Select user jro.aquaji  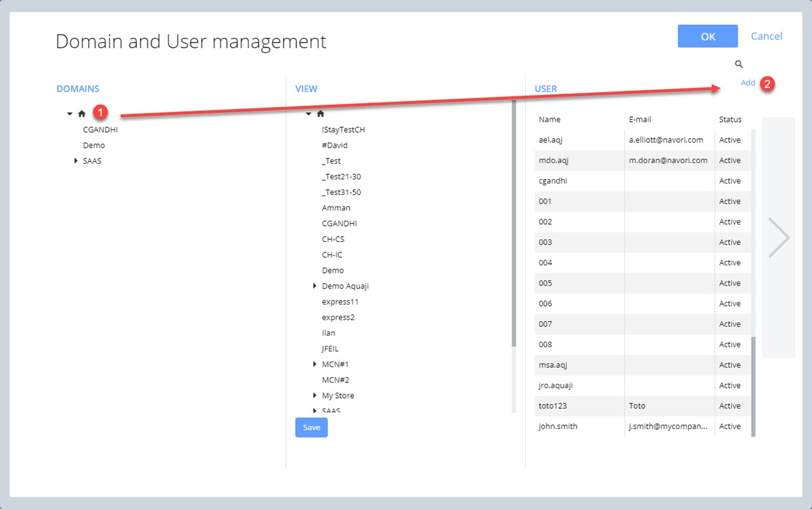pos(641,385)
